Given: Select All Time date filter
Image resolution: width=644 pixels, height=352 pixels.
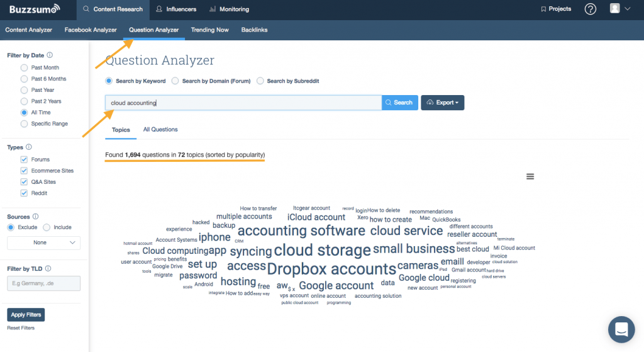Looking at the screenshot, I should point(25,112).
